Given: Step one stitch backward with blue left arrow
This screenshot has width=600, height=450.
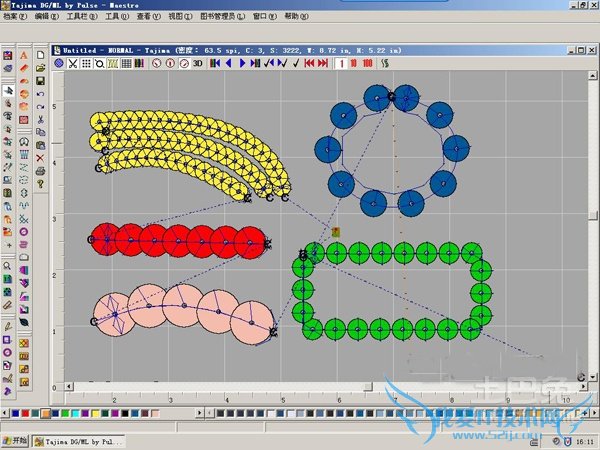Looking at the screenshot, I should (228, 63).
